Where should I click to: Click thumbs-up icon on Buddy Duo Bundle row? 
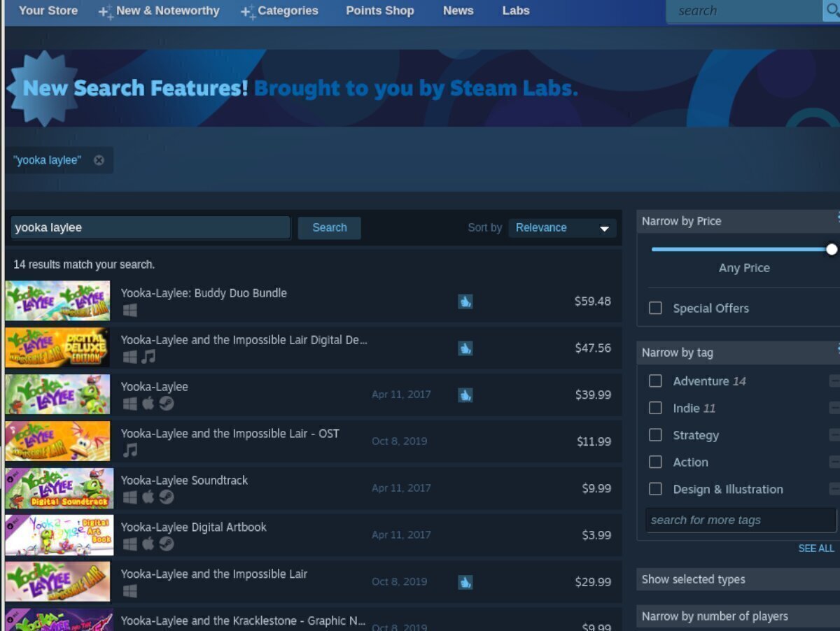[x=465, y=301]
